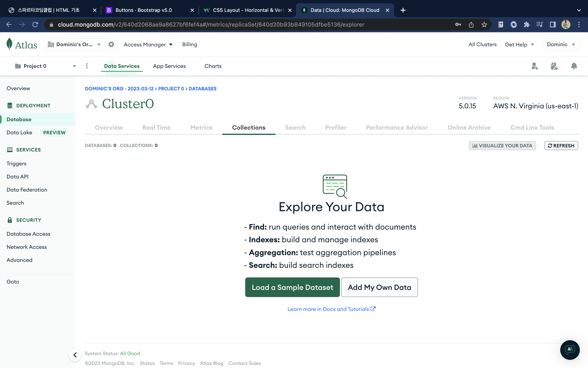Bookmark this page with star icon
Image resolution: width=588 pixels, height=368 pixels.
pyautogui.click(x=484, y=25)
